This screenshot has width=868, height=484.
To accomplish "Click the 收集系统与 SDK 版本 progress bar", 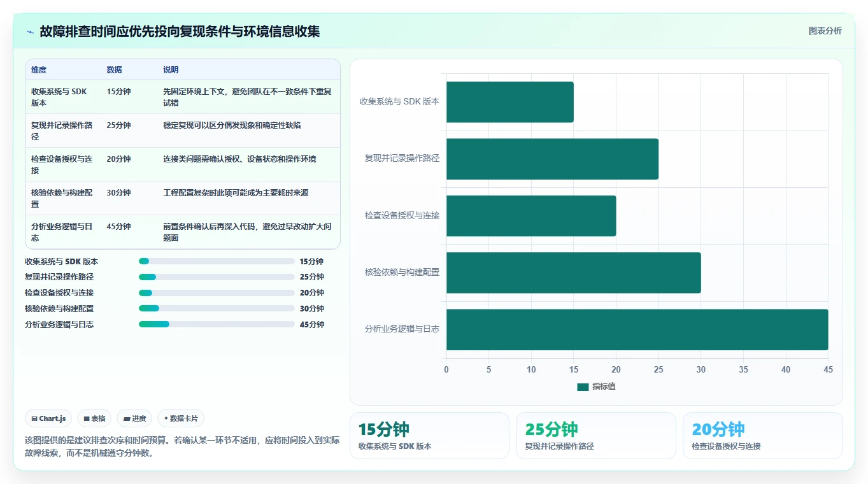I will click(217, 261).
